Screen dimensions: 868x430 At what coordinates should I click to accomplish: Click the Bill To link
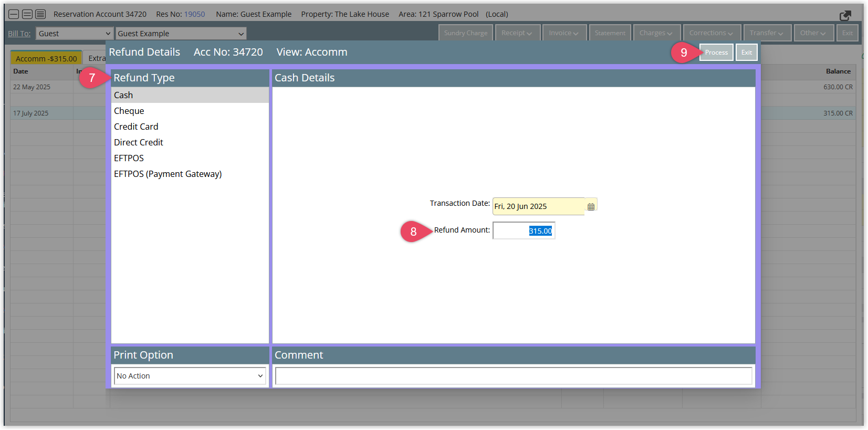(x=19, y=34)
